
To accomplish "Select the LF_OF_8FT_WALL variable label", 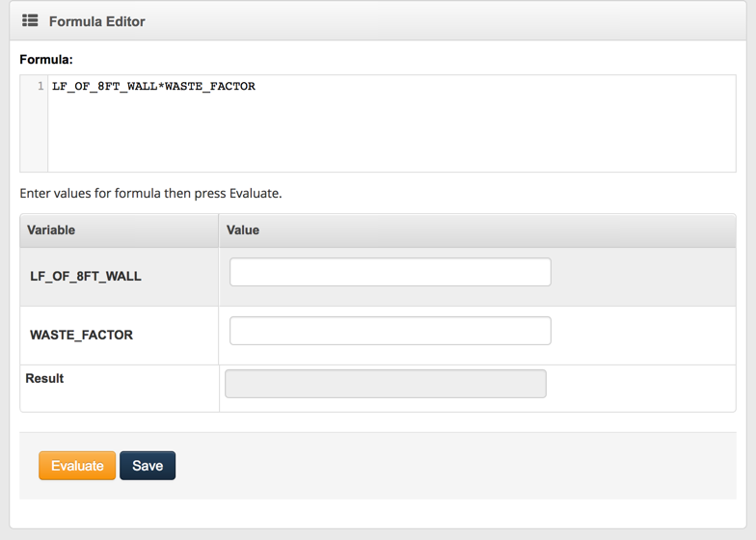I will [x=86, y=277].
